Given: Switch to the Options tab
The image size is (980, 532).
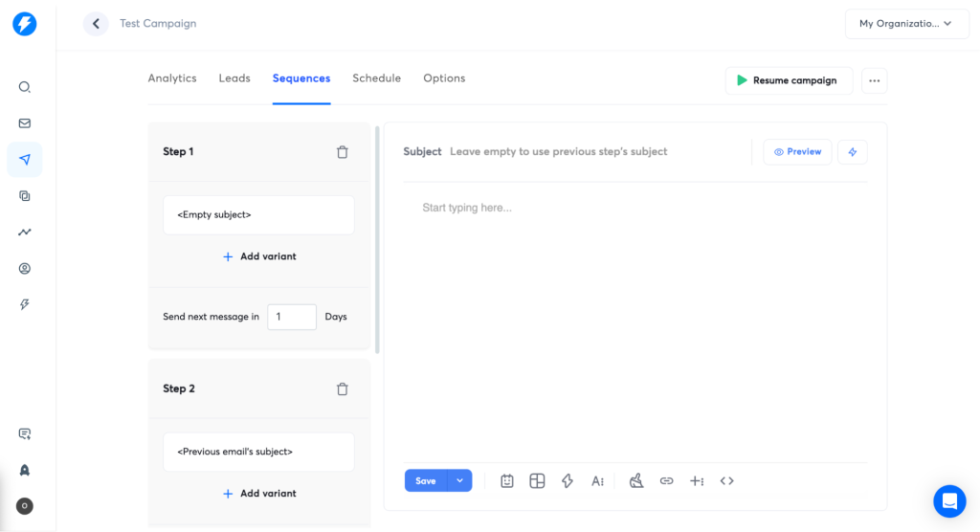Looking at the screenshot, I should [x=444, y=78].
